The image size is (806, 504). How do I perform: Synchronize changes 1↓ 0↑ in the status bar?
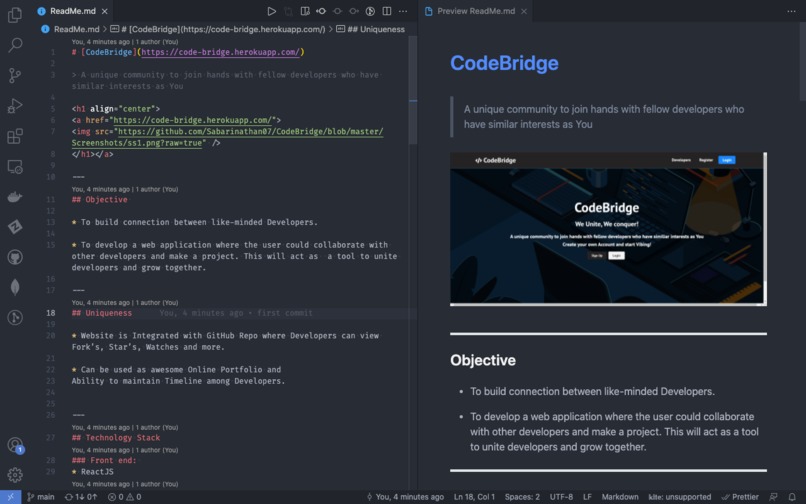click(x=81, y=497)
